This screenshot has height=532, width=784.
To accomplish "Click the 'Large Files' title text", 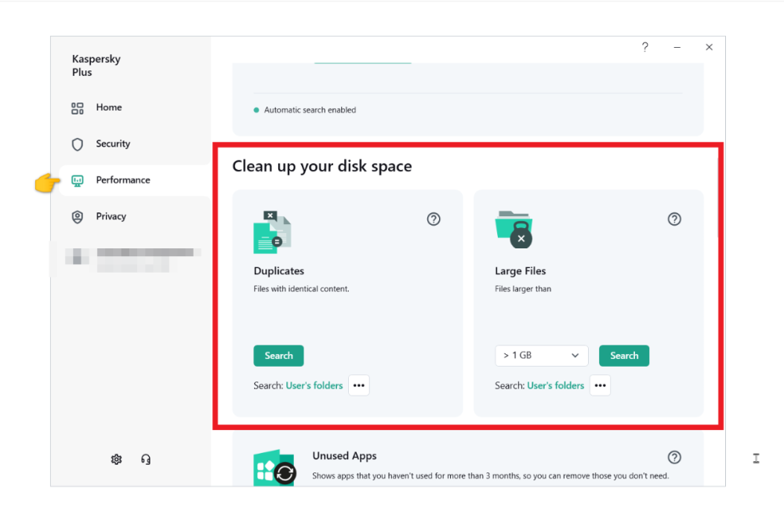I will coord(520,271).
